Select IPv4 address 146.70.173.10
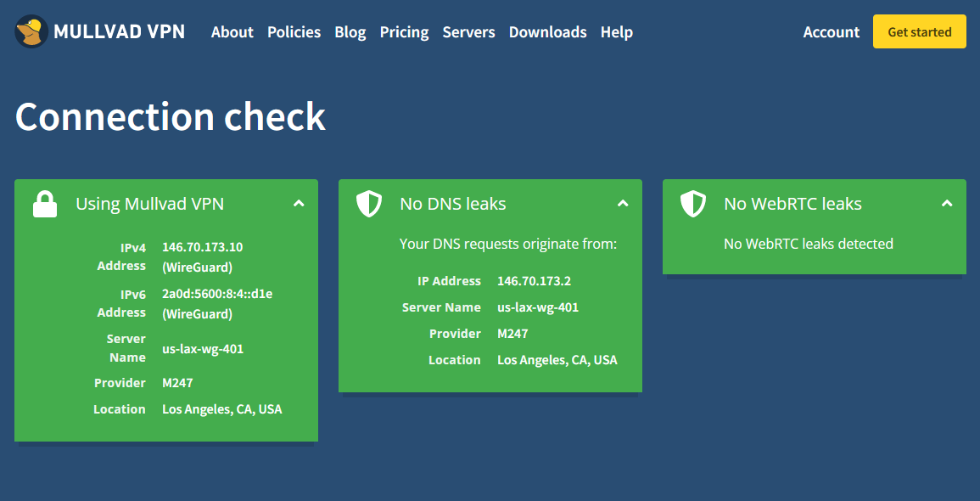The width and height of the screenshot is (980, 501). (x=203, y=247)
